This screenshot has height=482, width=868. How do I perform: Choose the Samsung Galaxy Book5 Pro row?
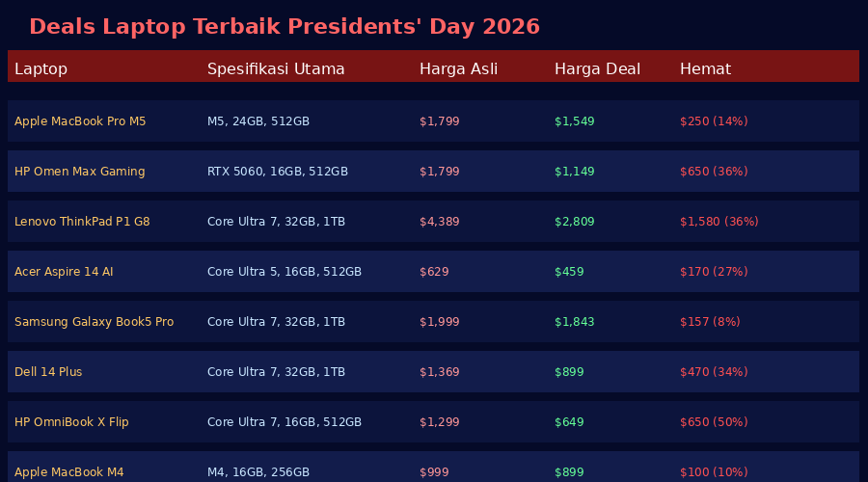pos(94,322)
